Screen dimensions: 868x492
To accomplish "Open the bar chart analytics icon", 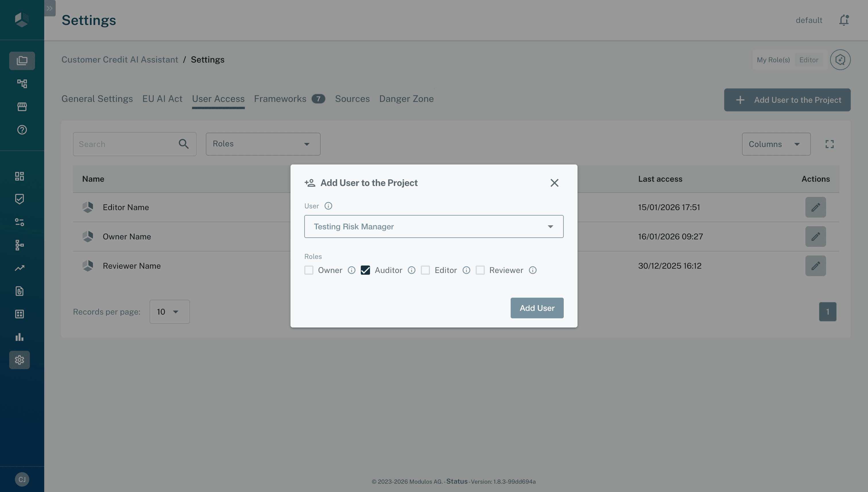I will pyautogui.click(x=19, y=337).
